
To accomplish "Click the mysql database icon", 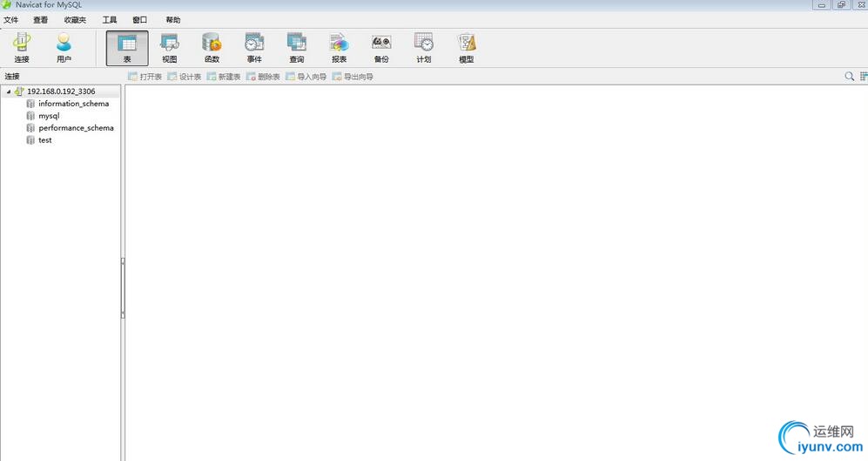I will point(30,116).
